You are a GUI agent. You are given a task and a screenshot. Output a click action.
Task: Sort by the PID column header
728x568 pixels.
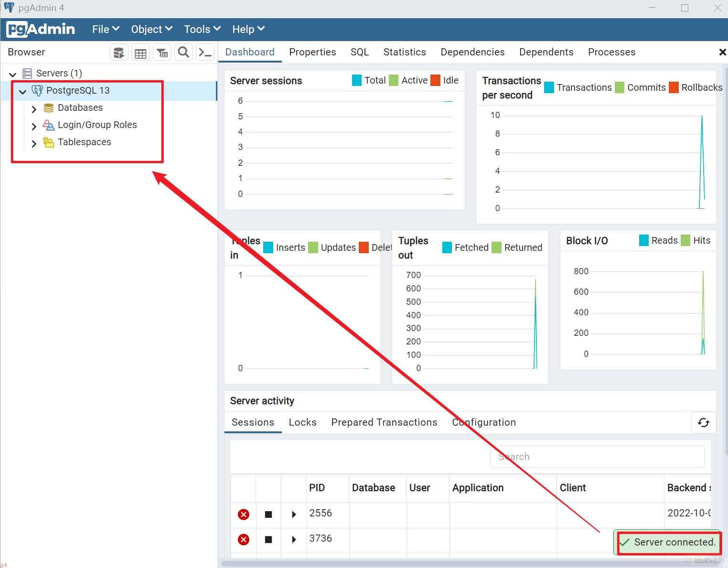tap(327, 488)
